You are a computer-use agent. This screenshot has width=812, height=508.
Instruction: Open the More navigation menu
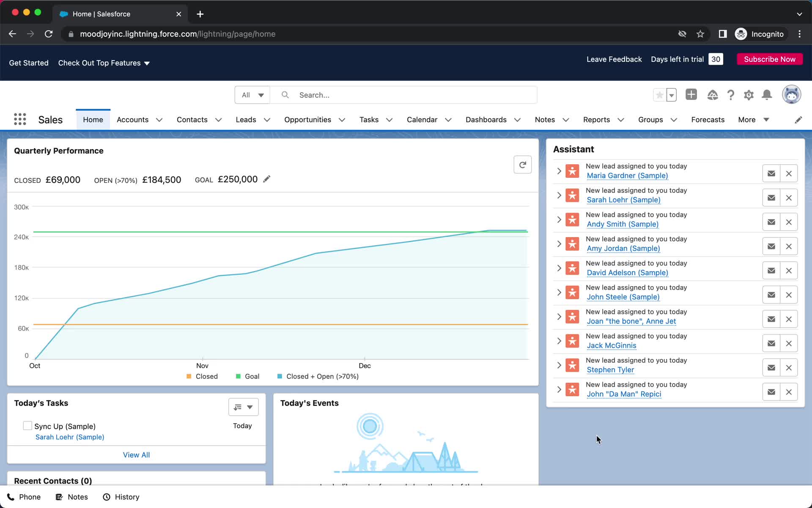tap(753, 120)
